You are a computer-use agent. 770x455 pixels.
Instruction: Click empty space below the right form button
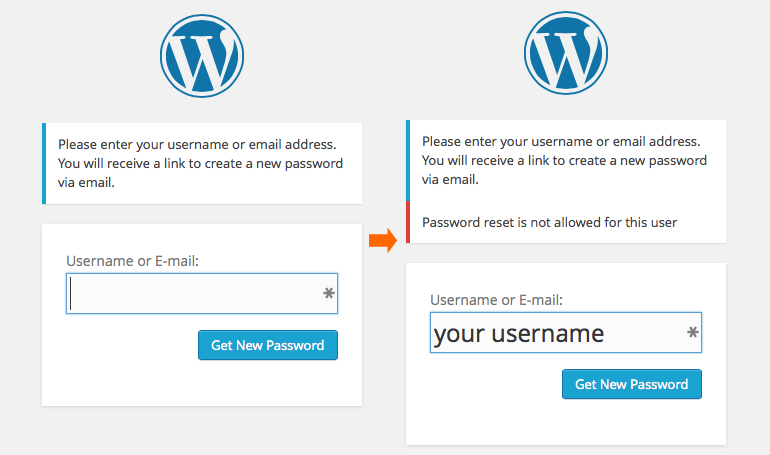(565, 423)
